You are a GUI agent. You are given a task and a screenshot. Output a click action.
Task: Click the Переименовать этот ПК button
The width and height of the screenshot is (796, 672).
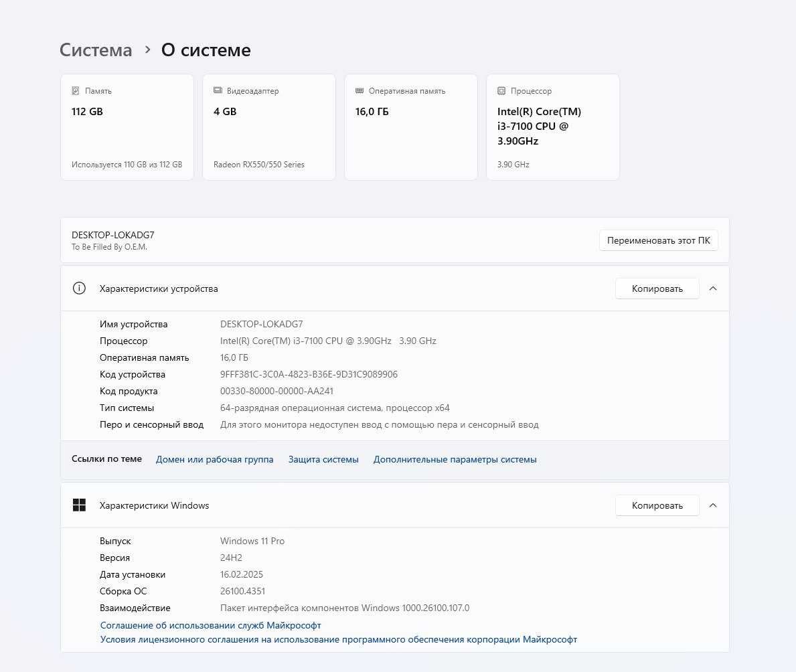(659, 240)
